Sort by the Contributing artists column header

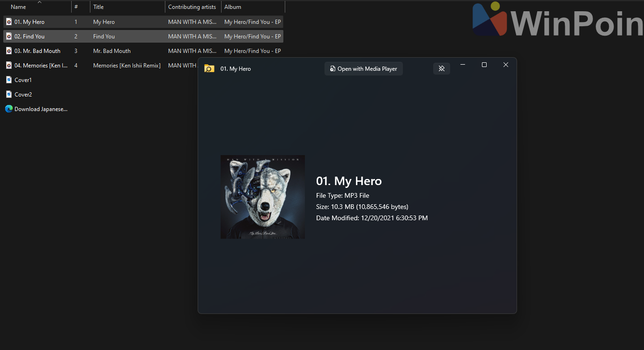pos(192,7)
